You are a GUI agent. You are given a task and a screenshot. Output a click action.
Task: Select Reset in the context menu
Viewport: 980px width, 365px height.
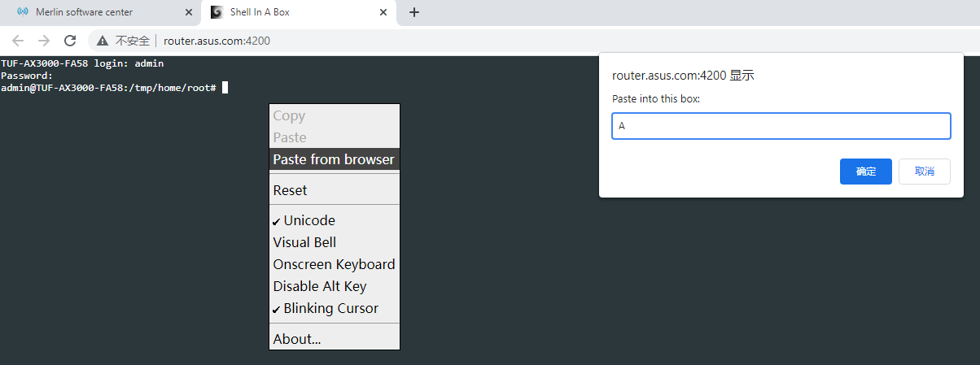(335, 190)
